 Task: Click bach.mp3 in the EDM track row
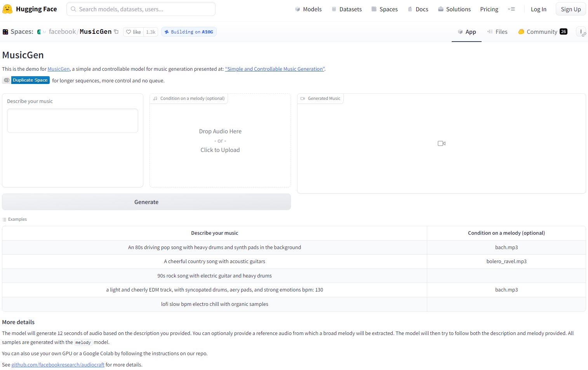(506, 290)
